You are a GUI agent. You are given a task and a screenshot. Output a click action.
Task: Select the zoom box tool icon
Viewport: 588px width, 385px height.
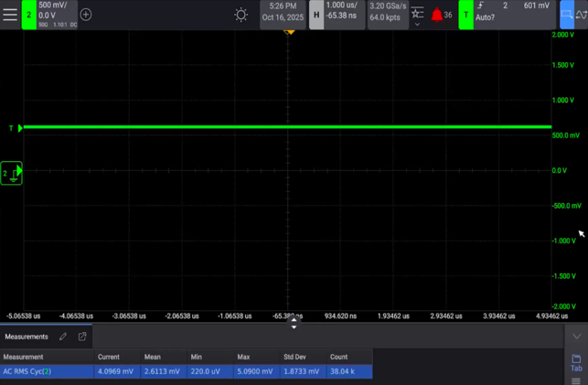[x=566, y=15]
